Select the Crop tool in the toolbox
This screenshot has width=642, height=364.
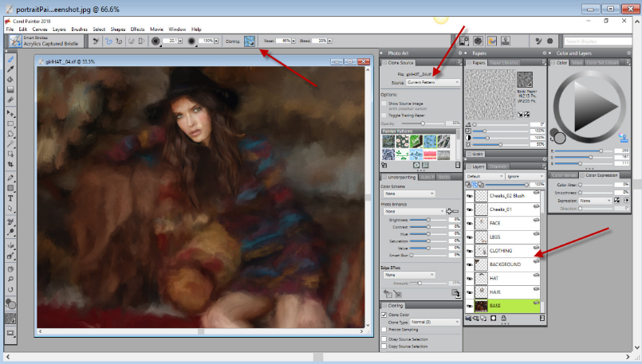point(10,164)
